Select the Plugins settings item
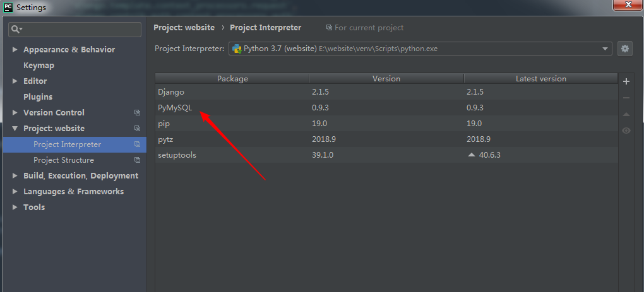Screen dimensions: 644x292 [38, 96]
